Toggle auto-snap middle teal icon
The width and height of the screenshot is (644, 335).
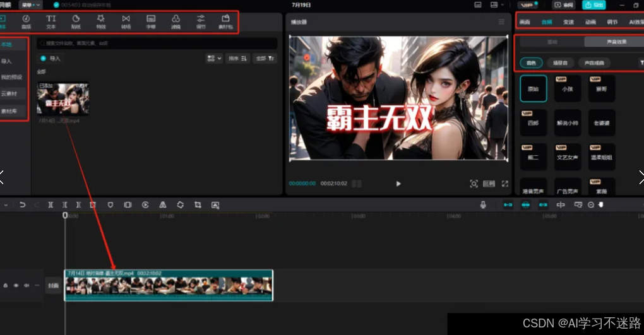[x=526, y=204]
